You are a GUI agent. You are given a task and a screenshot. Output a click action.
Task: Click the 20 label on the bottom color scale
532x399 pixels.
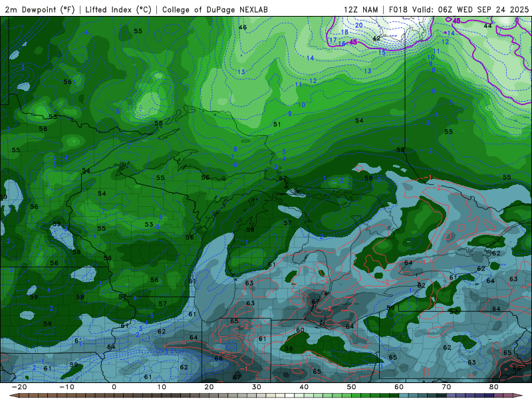pos(209,387)
